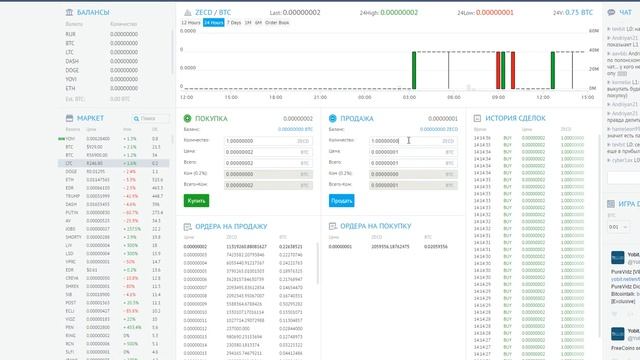The height and width of the screenshot is (360, 640).
Task: Click the pyramid icon next to ZECD / BTC
Action: 187,13
